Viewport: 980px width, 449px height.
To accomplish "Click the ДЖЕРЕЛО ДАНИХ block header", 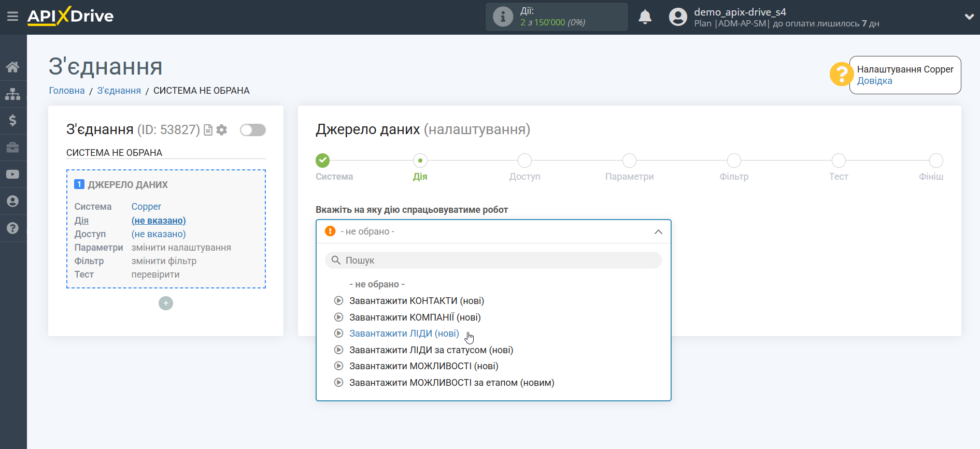I will pos(127,185).
